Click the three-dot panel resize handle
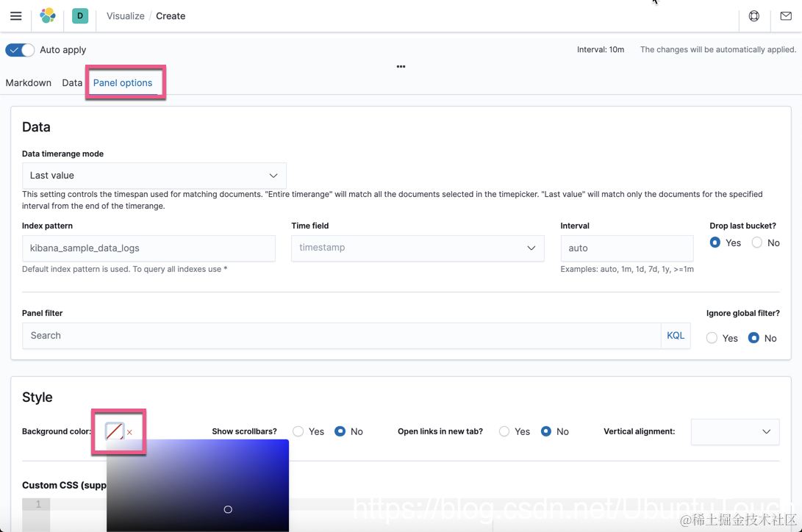The width and height of the screenshot is (802, 532). point(401,66)
